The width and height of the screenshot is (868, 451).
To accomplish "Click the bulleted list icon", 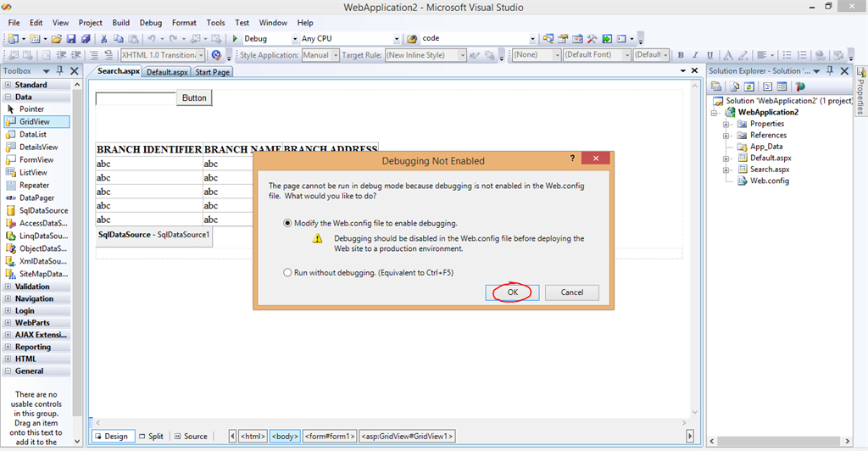I will tap(787, 55).
